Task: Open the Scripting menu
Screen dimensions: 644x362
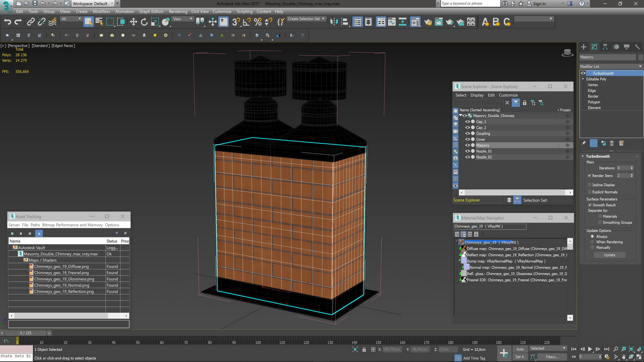Action: [245, 11]
